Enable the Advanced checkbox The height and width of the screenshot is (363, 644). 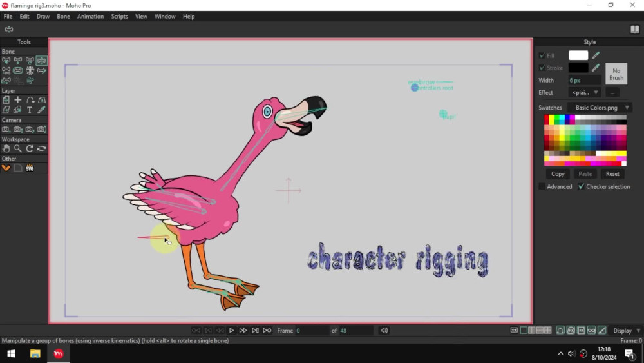point(542,186)
